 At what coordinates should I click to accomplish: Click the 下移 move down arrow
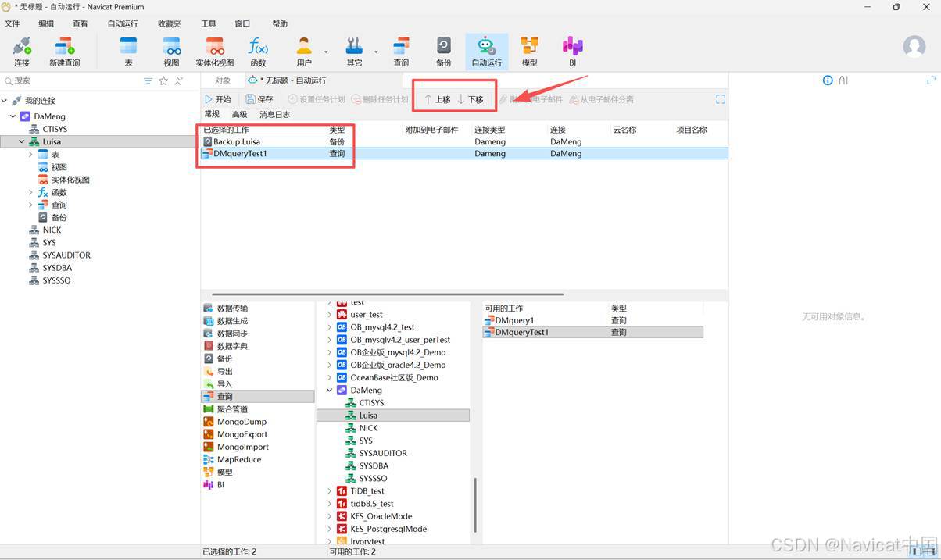pos(470,99)
